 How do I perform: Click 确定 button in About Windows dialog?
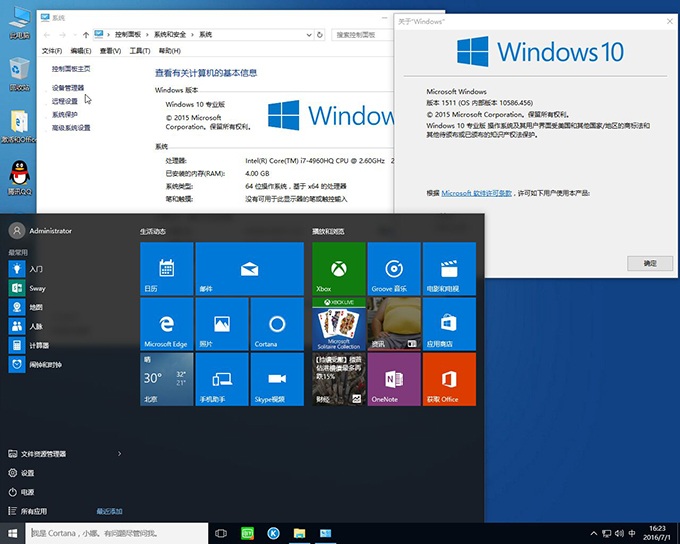pyautogui.click(x=649, y=263)
